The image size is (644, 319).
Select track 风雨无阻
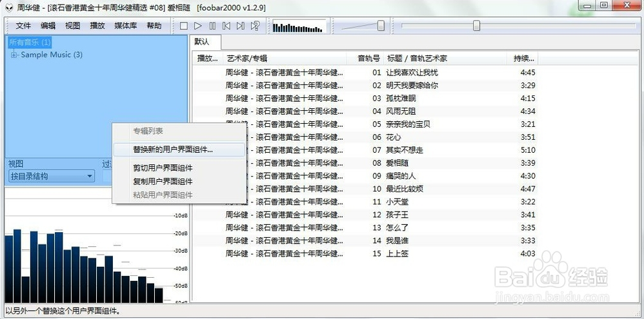point(401,111)
